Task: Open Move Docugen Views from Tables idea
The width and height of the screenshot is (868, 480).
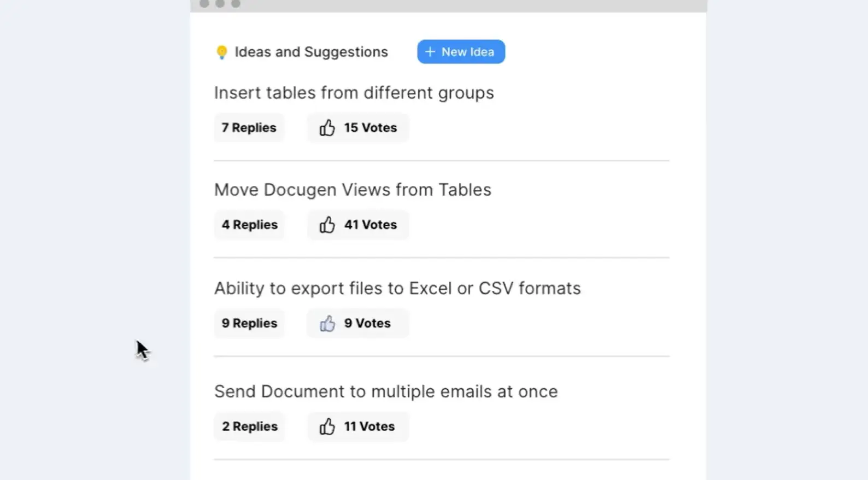Action: tap(353, 190)
